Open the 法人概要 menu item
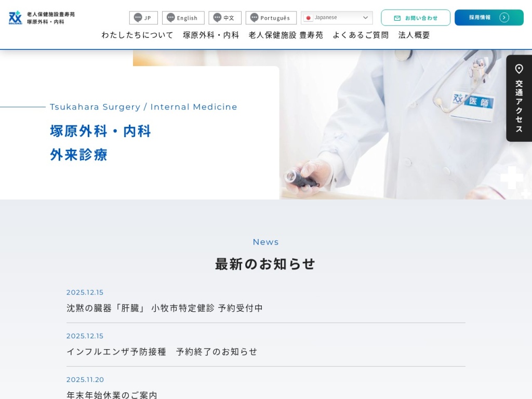The image size is (532, 399). point(414,35)
